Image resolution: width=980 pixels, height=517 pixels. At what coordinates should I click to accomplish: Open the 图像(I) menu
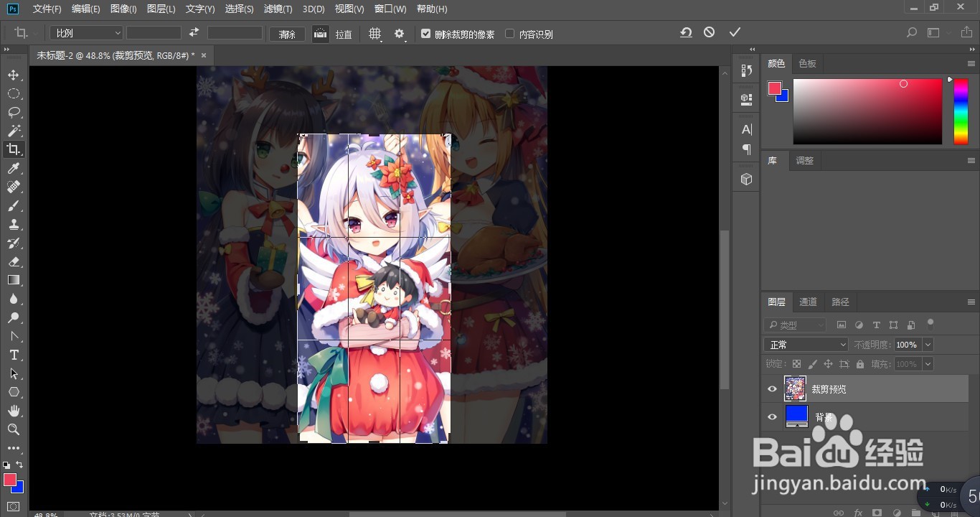123,9
